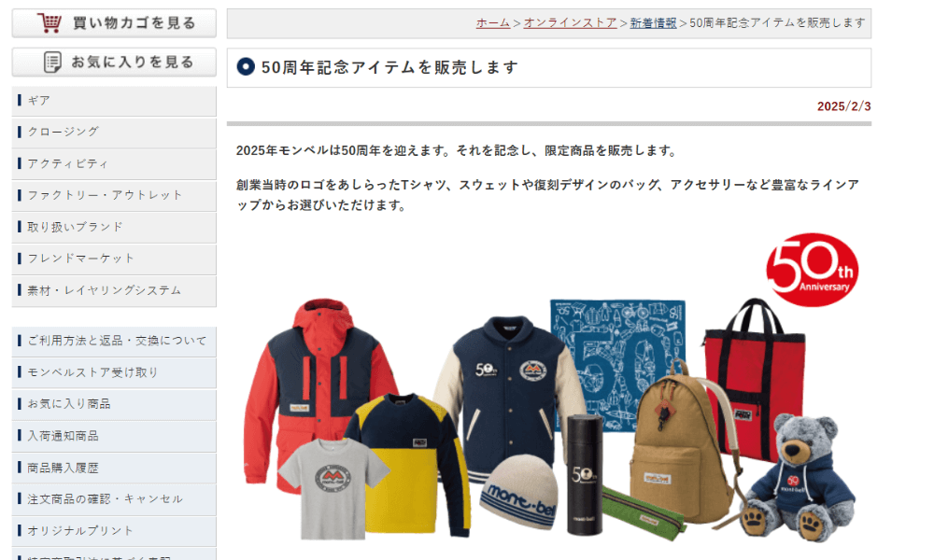
Task: Open モンベルストア受け取り link
Action: 92,373
